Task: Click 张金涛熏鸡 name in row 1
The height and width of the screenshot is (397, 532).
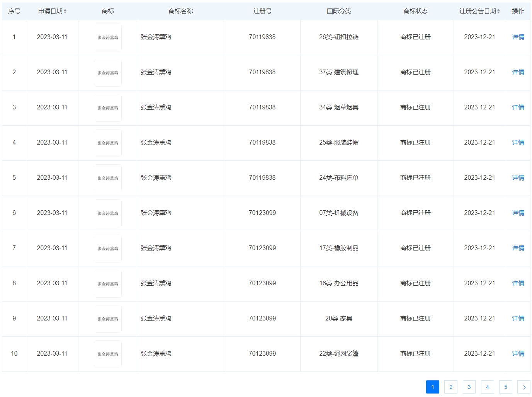Action: coord(156,37)
